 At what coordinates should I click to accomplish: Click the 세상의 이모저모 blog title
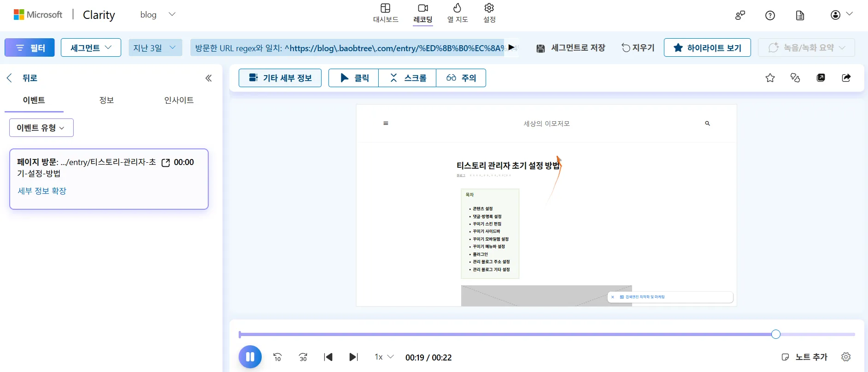(546, 124)
